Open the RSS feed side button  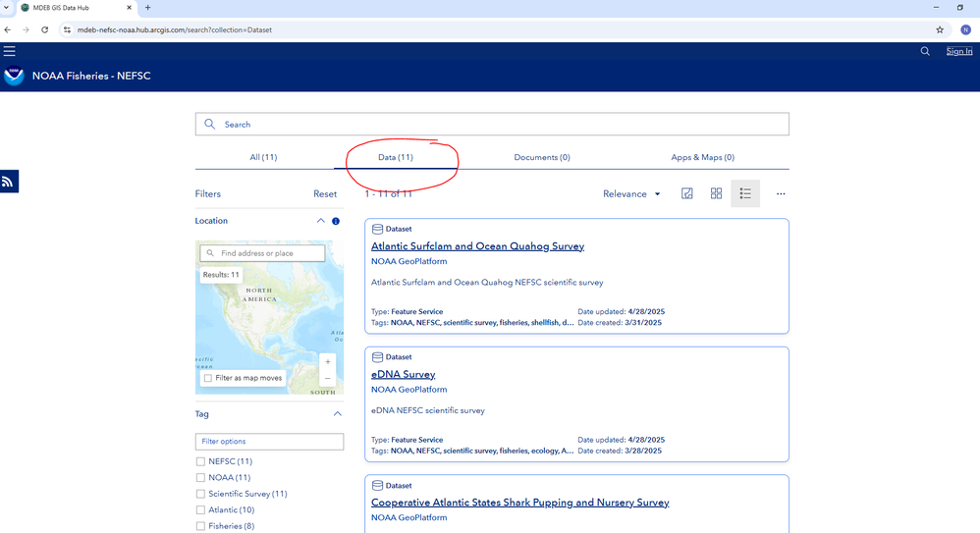9,182
